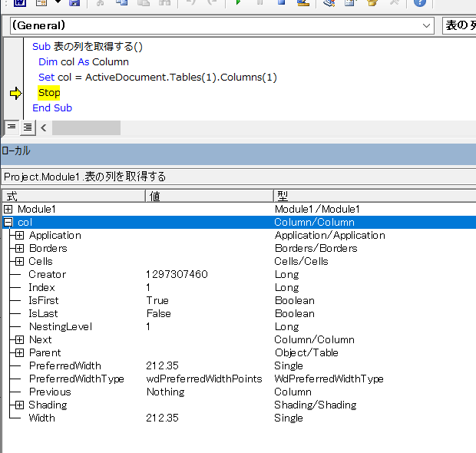The height and width of the screenshot is (453, 476).
Task: Click the End Sub line
Action: (52, 108)
